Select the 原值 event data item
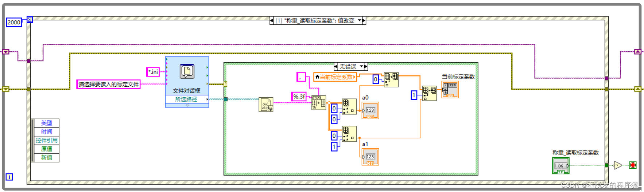The width and height of the screenshot is (644, 192). (46, 149)
